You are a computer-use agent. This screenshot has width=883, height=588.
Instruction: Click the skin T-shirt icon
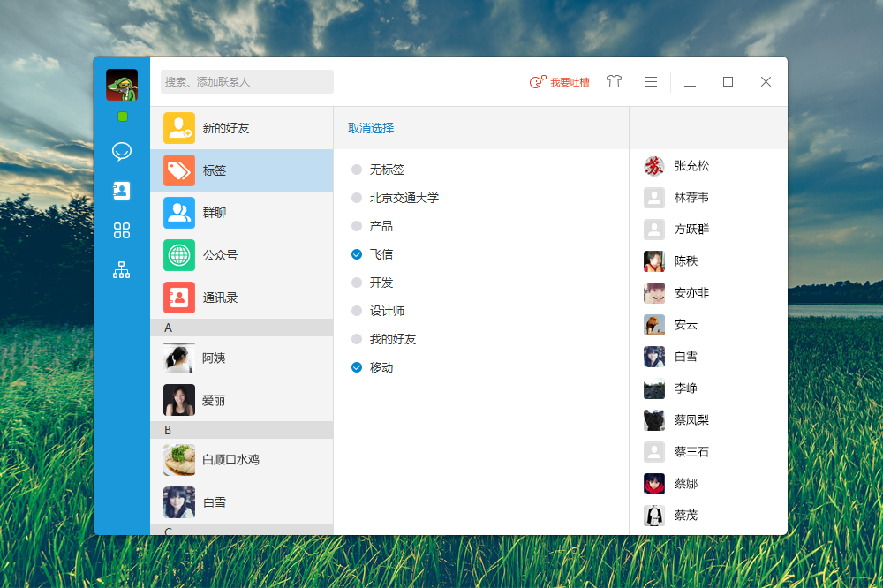click(614, 81)
